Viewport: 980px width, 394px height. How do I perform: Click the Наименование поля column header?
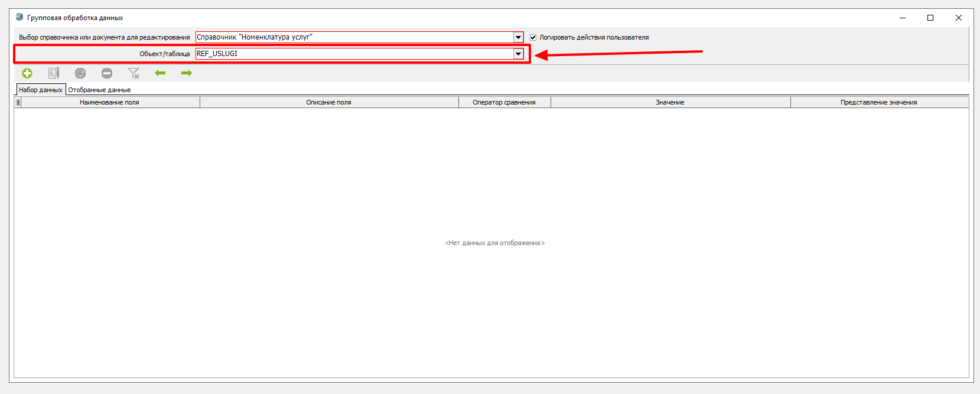110,102
